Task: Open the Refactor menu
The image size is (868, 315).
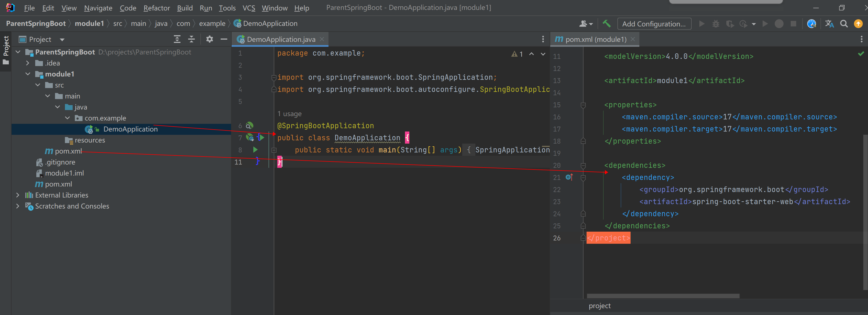Action: pos(157,8)
